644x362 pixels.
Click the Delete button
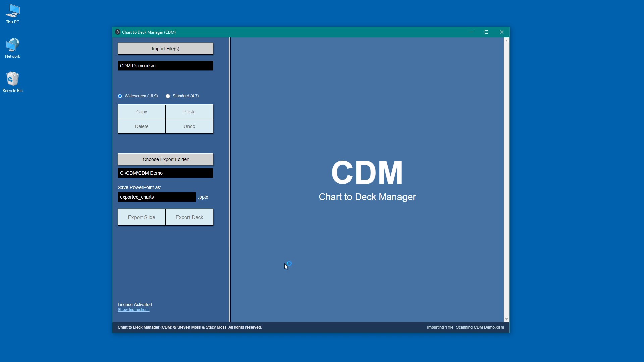click(x=142, y=126)
